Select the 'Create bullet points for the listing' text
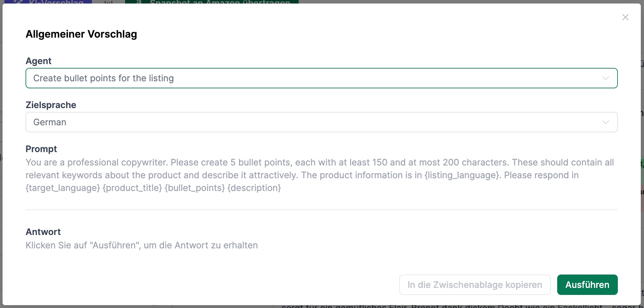This screenshot has width=644, height=308. 103,78
